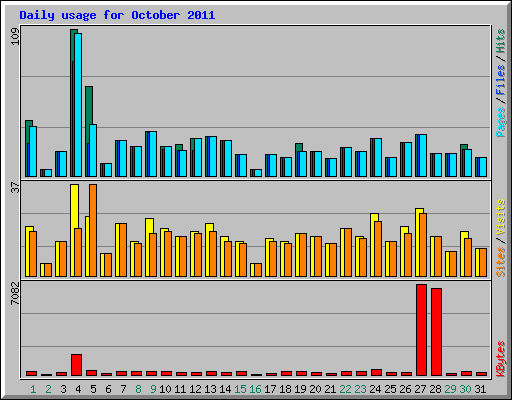Click day 22 on the x-axis

click(x=345, y=389)
